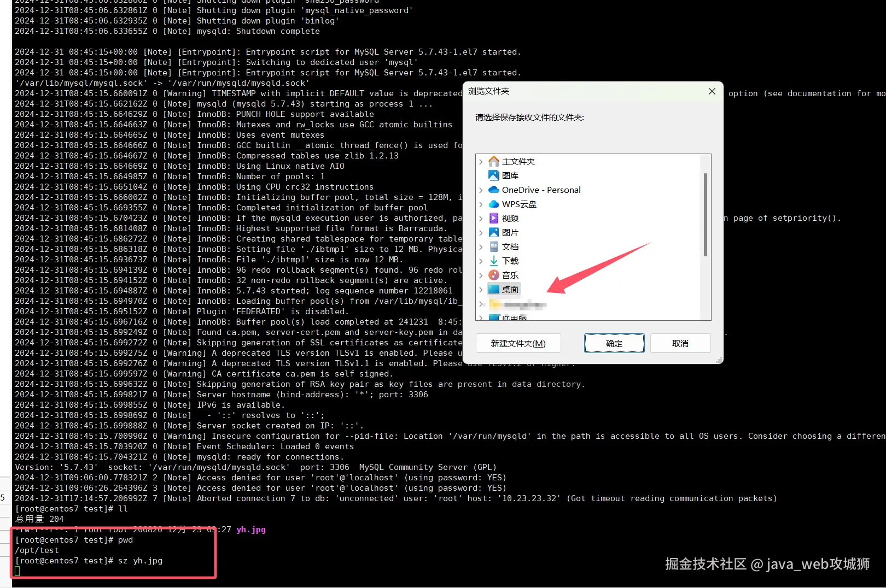
Task: Select WPS云盘 label in the tree
Action: click(520, 204)
